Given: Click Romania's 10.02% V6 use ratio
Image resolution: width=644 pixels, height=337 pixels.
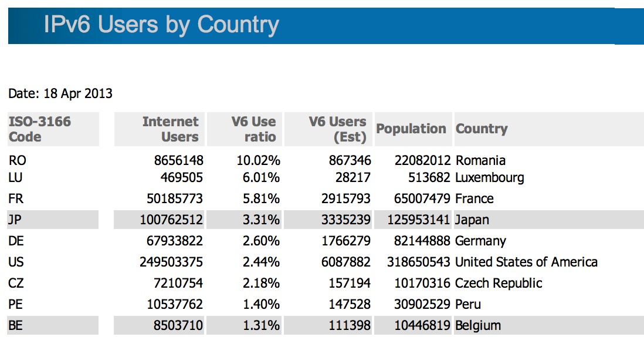Looking at the screenshot, I should [260, 160].
